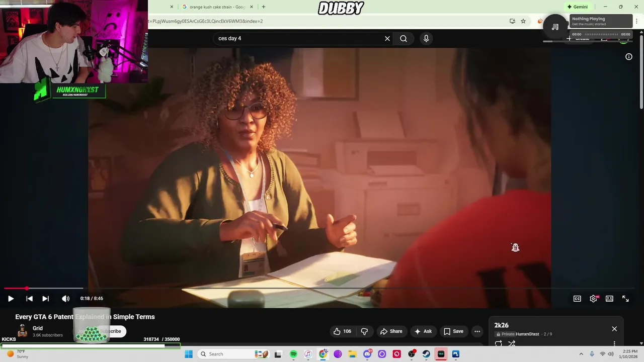Screen dimensions: 644x362
Task: Bookmark this page with the star icon
Action: click(523, 21)
